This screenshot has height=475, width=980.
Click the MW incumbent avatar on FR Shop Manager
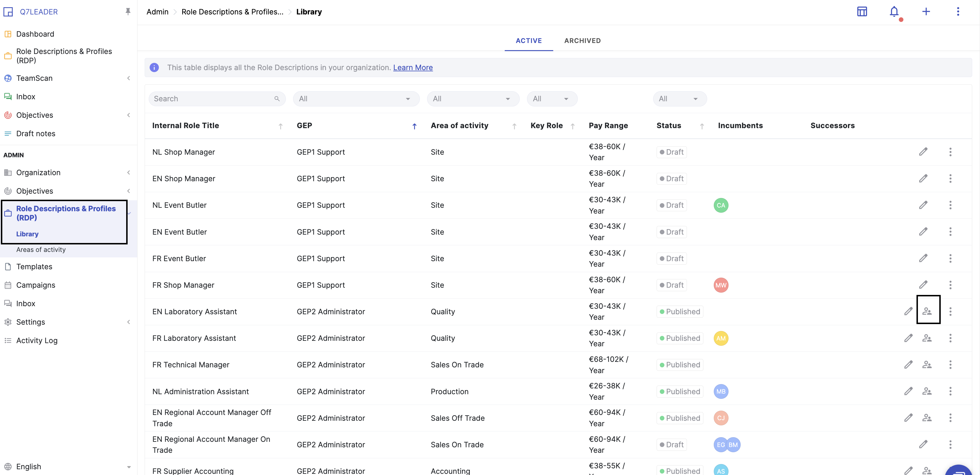coord(720,285)
